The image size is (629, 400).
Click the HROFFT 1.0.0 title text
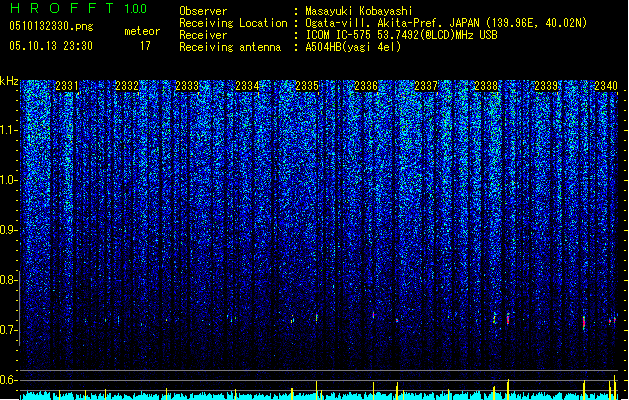tap(78, 8)
